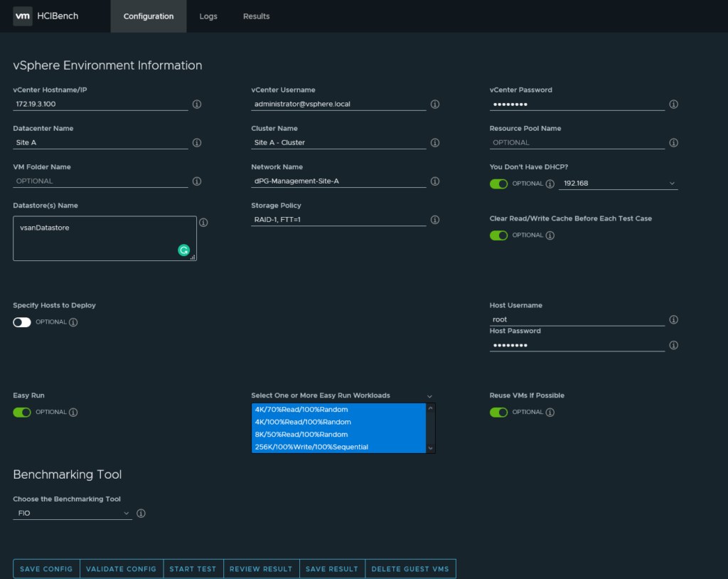
Task: Focus the vCenter Password field
Action: coord(577,104)
